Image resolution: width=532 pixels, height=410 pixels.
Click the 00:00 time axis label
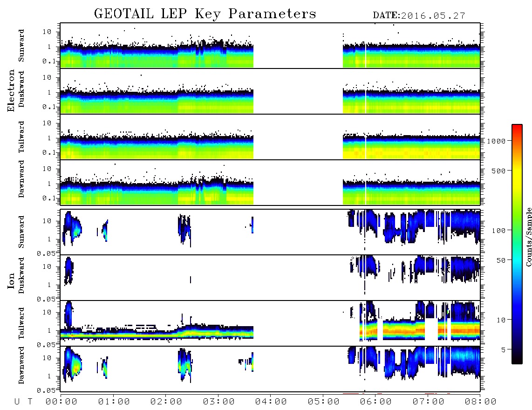click(x=61, y=402)
